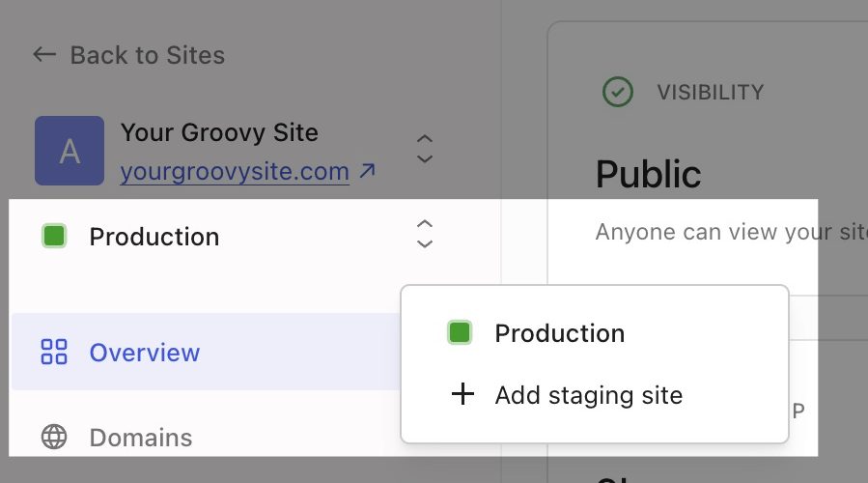Toggle the Production environment switcher chevrons

425,234
